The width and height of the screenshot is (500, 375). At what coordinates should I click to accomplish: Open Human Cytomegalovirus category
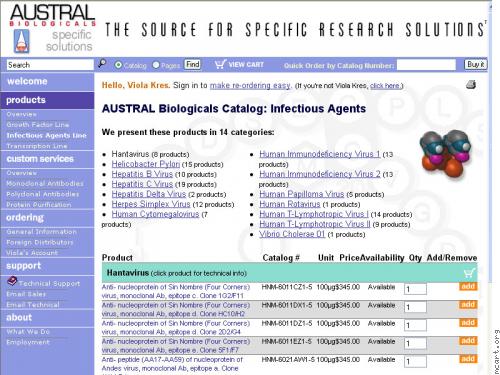pyautogui.click(x=155, y=214)
